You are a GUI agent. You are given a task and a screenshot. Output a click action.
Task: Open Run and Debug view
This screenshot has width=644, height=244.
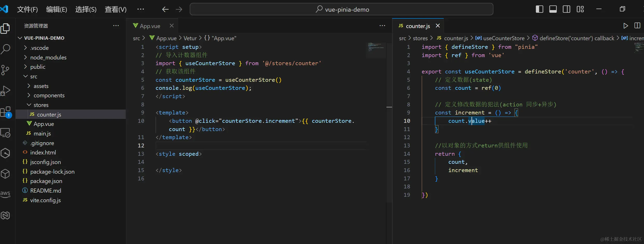pos(5,91)
